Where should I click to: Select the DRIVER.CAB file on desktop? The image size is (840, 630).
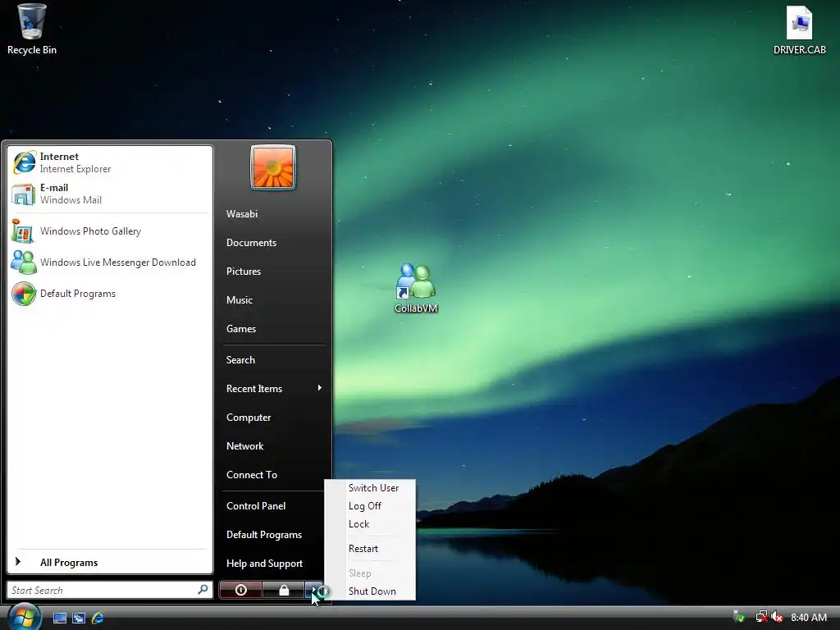click(799, 30)
